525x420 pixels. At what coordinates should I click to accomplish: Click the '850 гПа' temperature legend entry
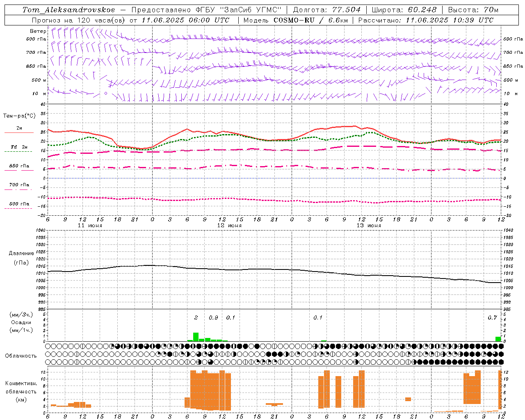click(19, 166)
